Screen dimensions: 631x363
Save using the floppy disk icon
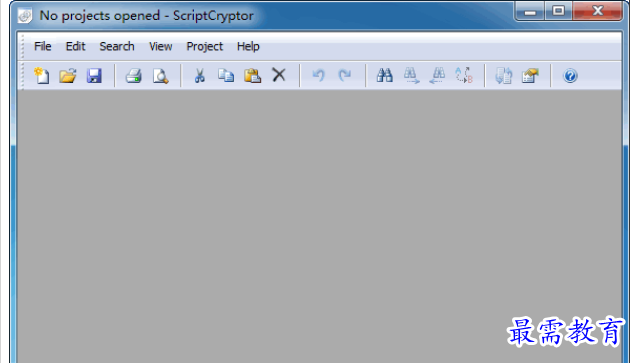(94, 75)
